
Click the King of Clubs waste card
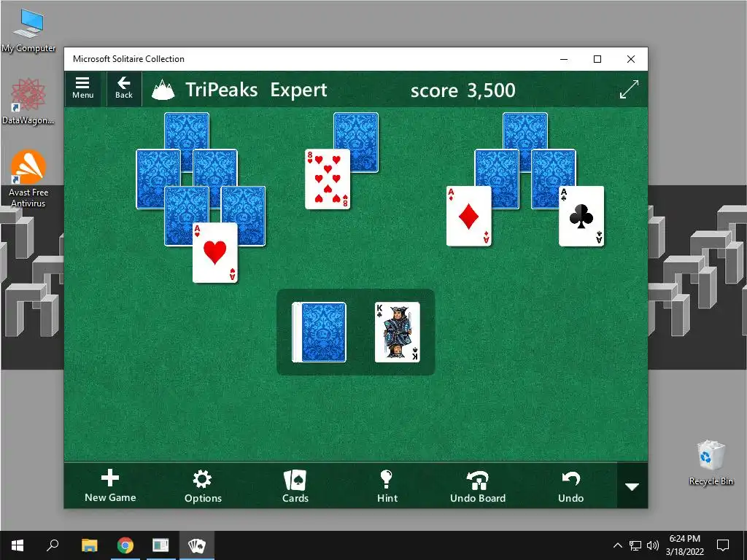click(x=398, y=332)
